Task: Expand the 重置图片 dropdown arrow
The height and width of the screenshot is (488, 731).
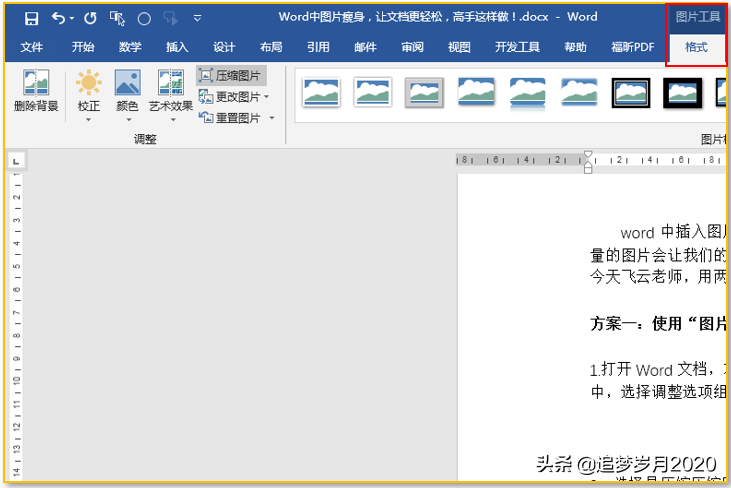Action: pos(272,118)
